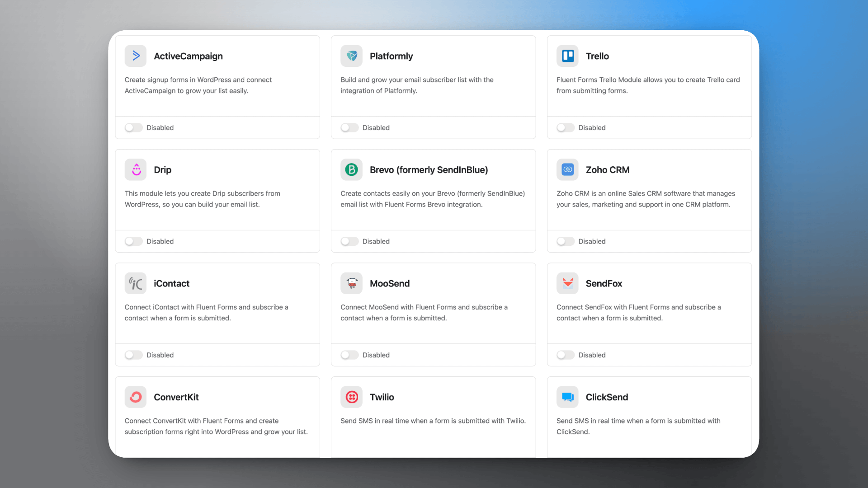This screenshot has height=488, width=868.
Task: Enable the Drip module toggle
Action: click(133, 241)
